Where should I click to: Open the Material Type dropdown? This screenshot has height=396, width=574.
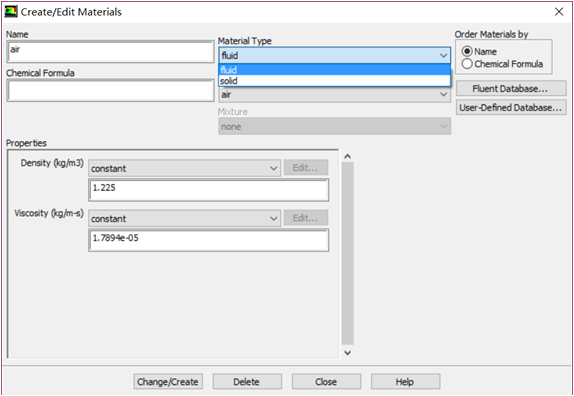[x=335, y=56]
